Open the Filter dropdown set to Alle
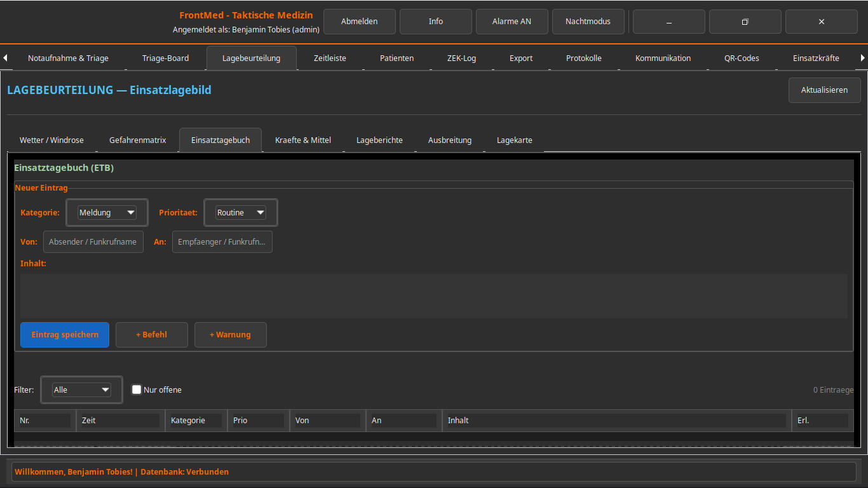The height and width of the screenshot is (488, 868). [x=81, y=390]
